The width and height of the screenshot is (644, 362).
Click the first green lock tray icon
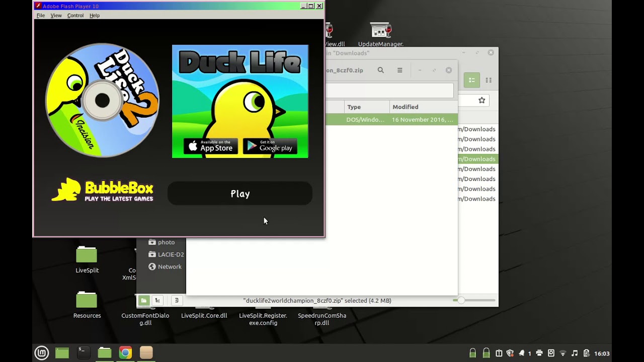472,353
